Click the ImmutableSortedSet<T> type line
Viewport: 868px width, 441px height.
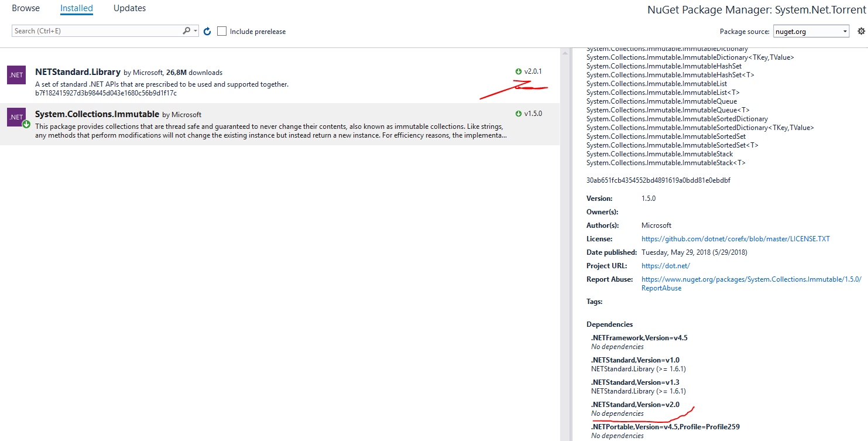coord(673,145)
